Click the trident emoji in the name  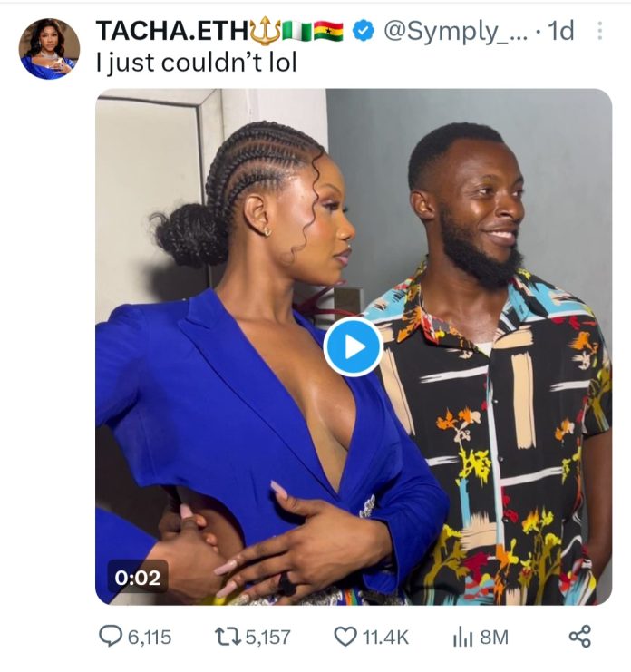coord(266,30)
